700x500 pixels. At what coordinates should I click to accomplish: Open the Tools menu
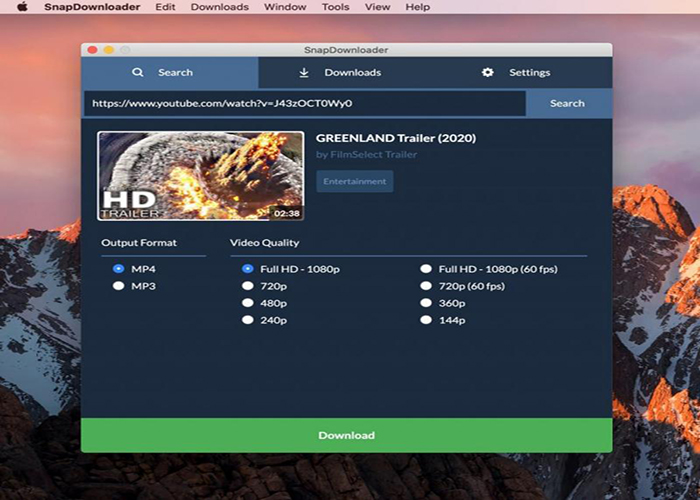[x=335, y=7]
